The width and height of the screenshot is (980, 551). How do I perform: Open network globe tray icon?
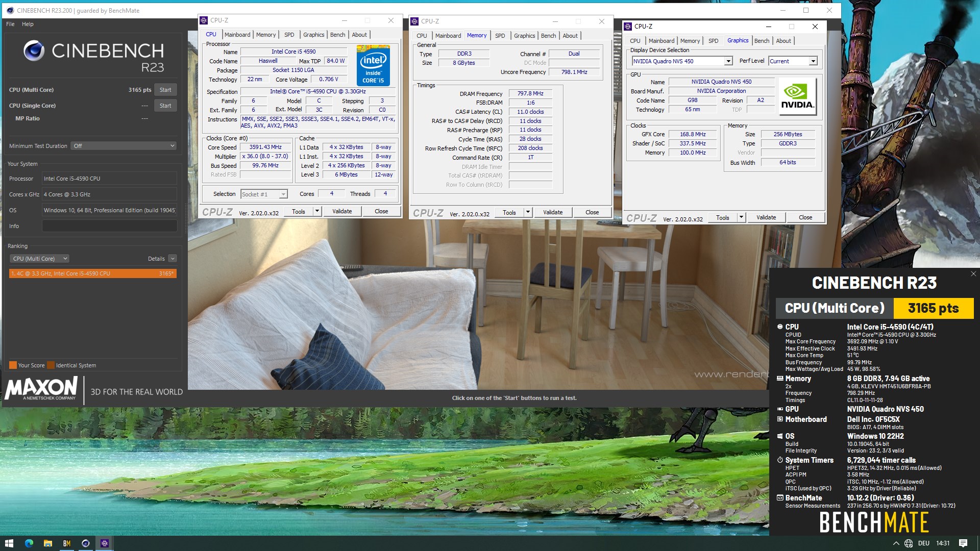pos(909,543)
